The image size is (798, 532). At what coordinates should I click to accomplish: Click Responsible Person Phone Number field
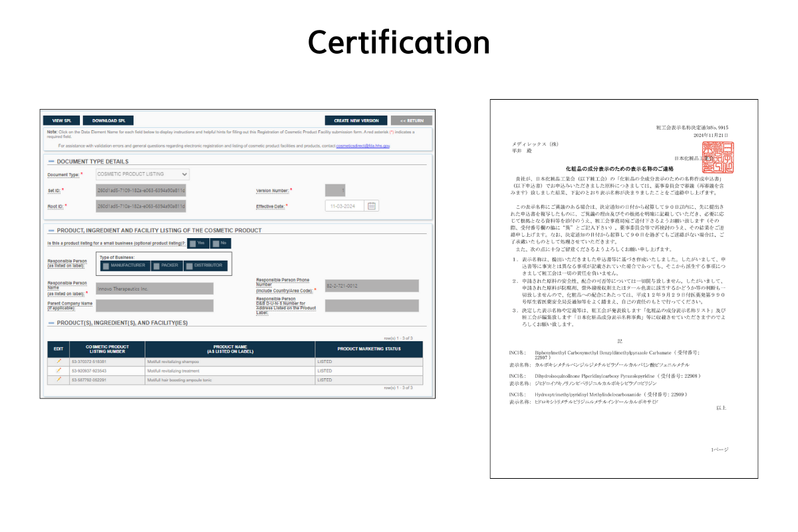[372, 285]
